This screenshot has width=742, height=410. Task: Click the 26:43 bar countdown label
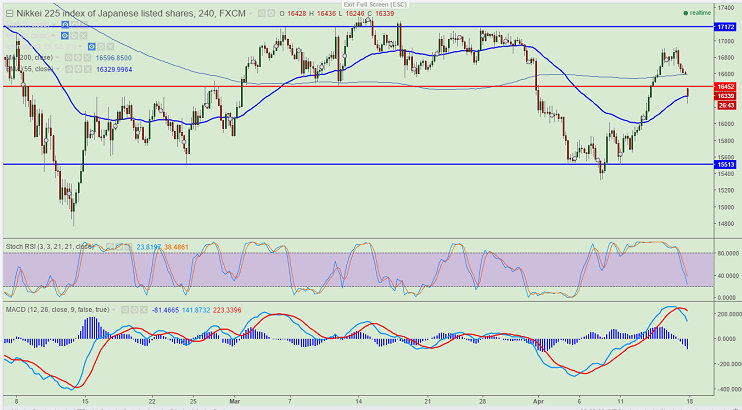click(x=726, y=106)
